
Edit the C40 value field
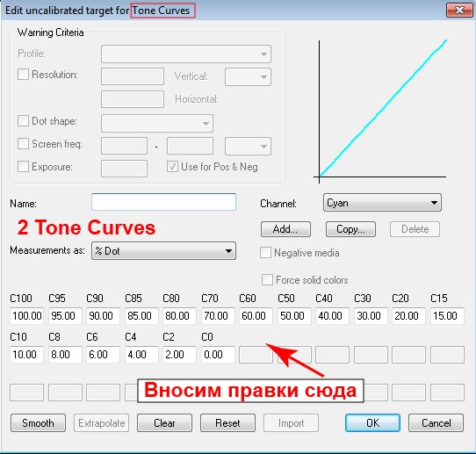click(332, 316)
